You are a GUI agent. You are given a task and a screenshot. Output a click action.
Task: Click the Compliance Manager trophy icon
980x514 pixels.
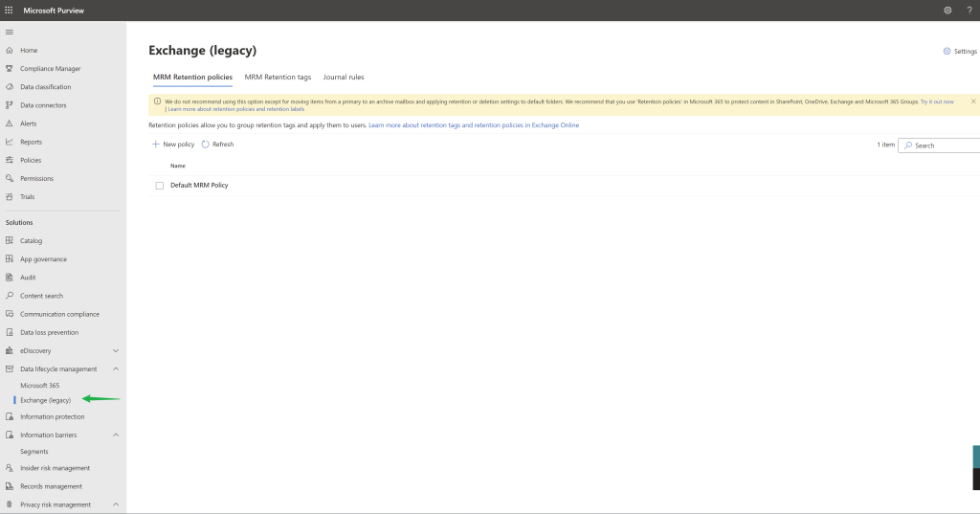click(10, 68)
